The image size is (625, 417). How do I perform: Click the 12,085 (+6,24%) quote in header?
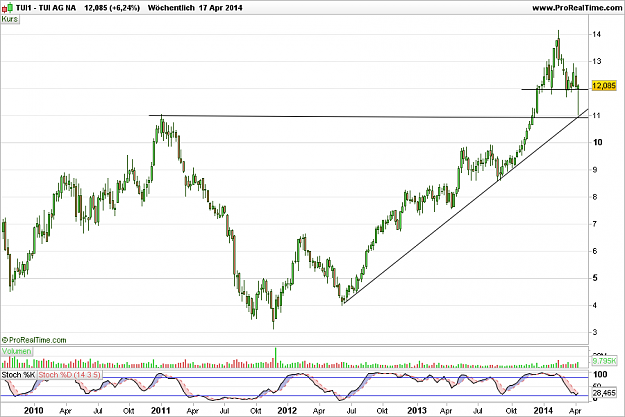click(112, 8)
